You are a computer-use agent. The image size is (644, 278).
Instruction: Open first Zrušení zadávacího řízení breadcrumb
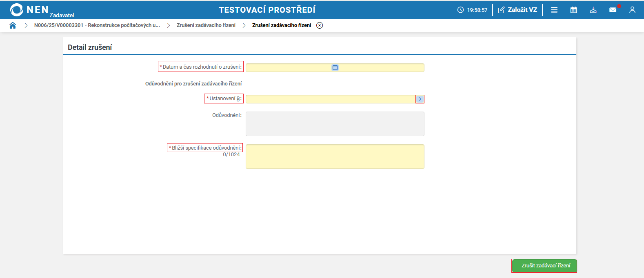(206, 25)
